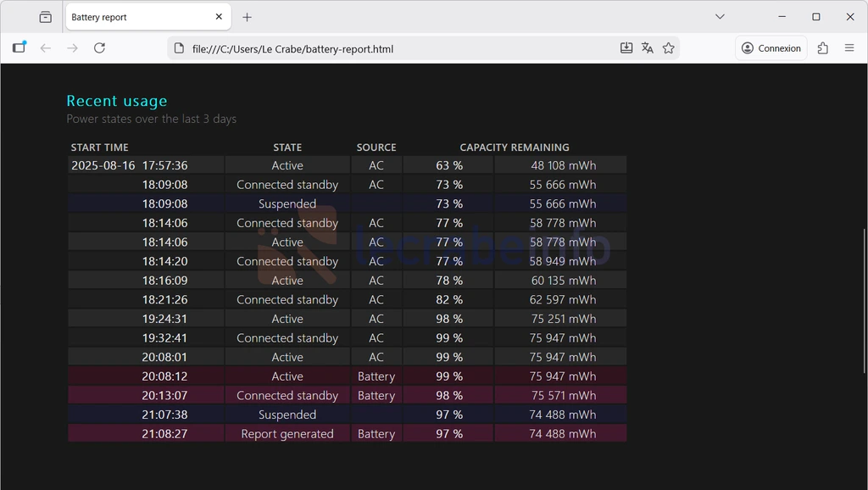Open a new tab with plus button
868x490 pixels.
[247, 17]
